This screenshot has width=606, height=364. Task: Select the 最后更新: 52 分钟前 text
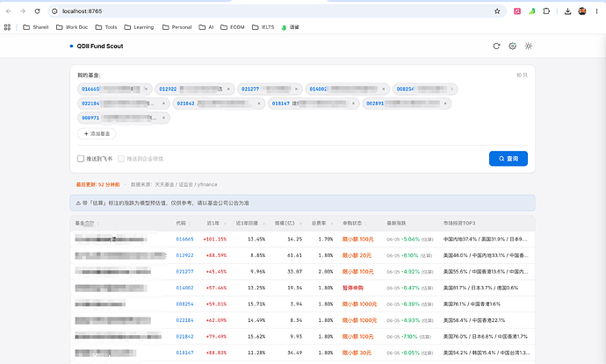pos(97,184)
